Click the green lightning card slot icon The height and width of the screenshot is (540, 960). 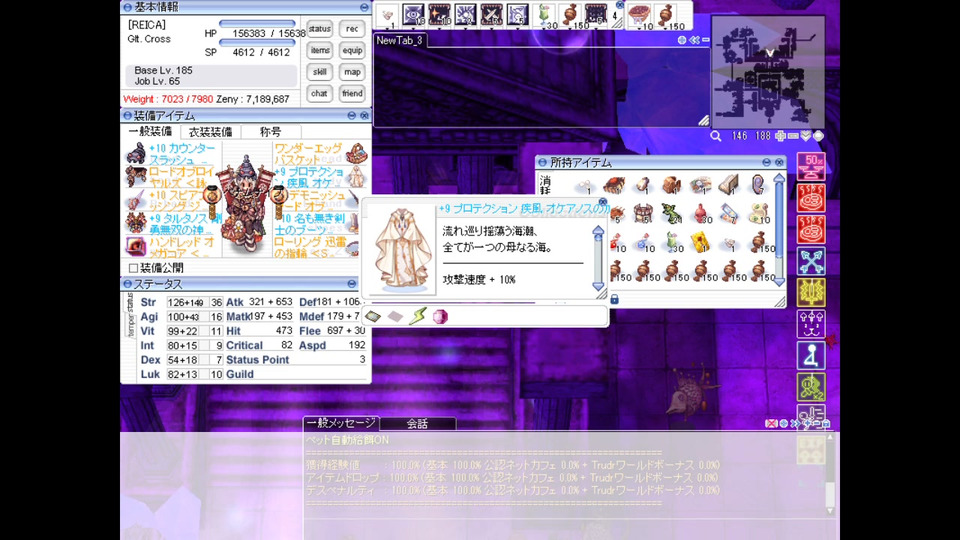tap(418, 316)
